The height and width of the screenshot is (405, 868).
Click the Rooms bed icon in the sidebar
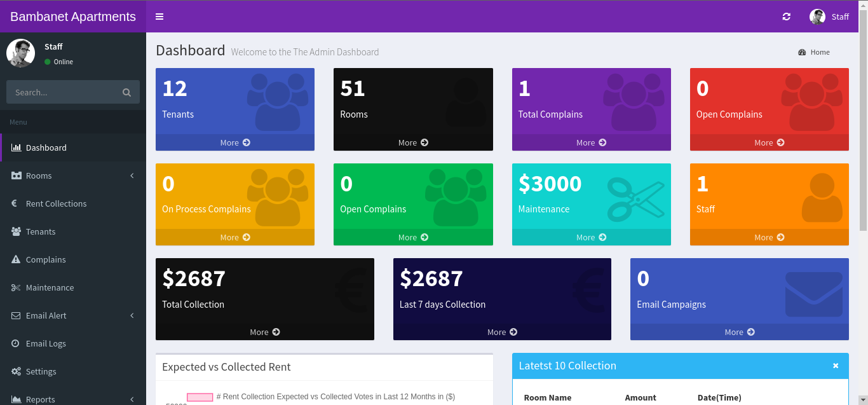tap(16, 175)
